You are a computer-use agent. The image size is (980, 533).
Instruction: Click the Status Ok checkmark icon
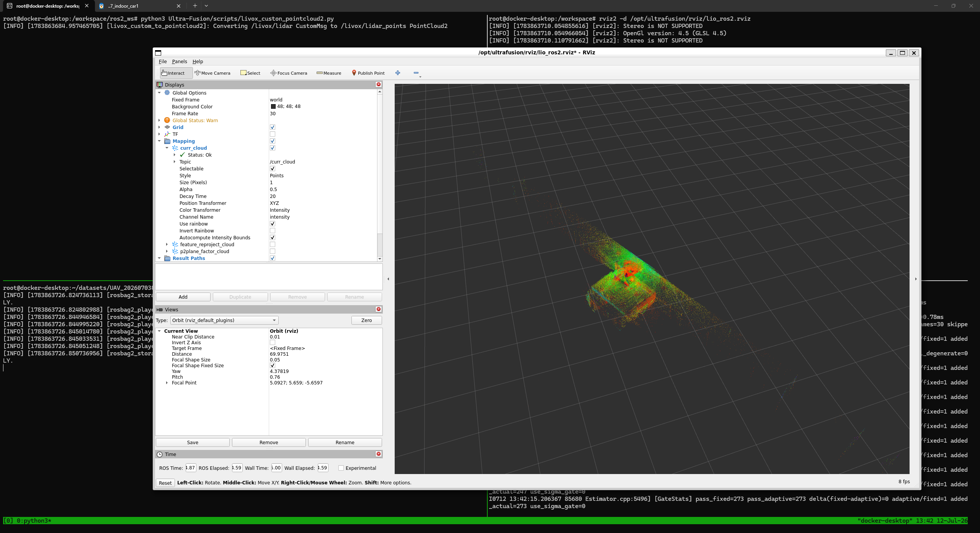pyautogui.click(x=183, y=155)
